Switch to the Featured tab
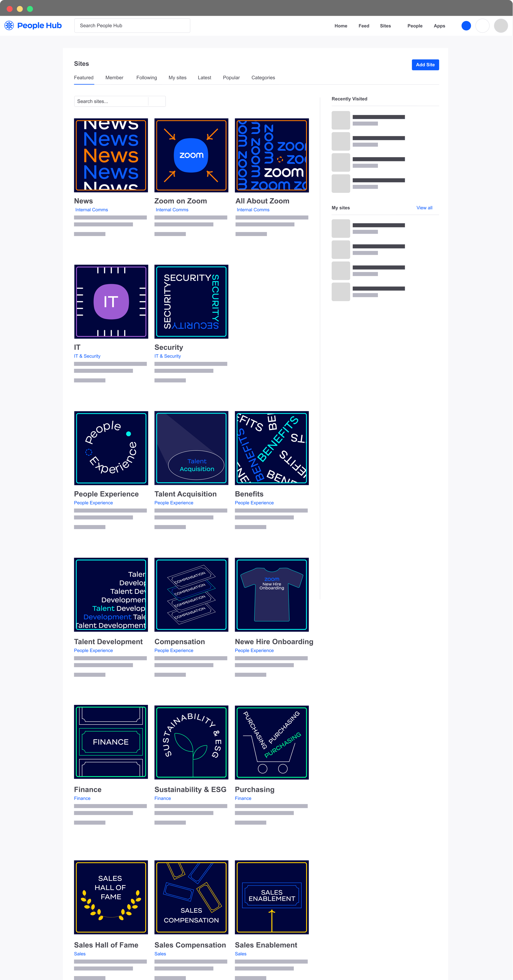The width and height of the screenshot is (513, 980). coord(84,78)
